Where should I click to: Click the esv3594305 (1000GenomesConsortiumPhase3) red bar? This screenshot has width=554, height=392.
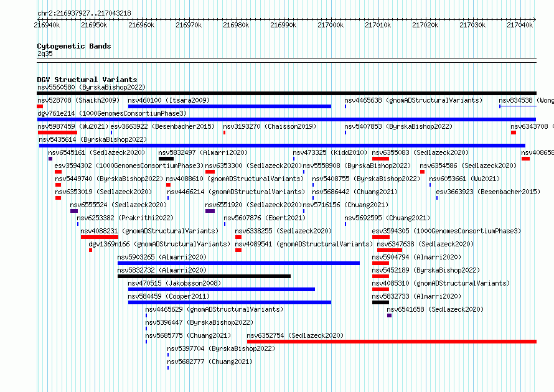(380, 237)
